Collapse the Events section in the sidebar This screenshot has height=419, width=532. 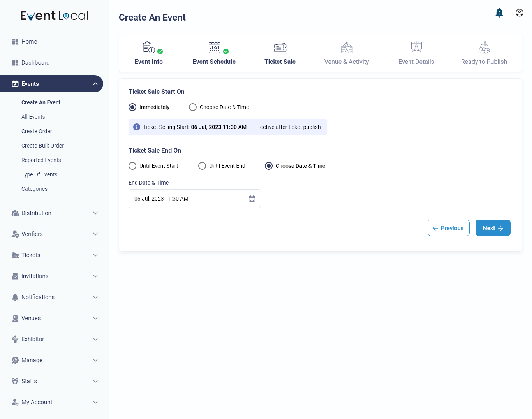click(95, 83)
